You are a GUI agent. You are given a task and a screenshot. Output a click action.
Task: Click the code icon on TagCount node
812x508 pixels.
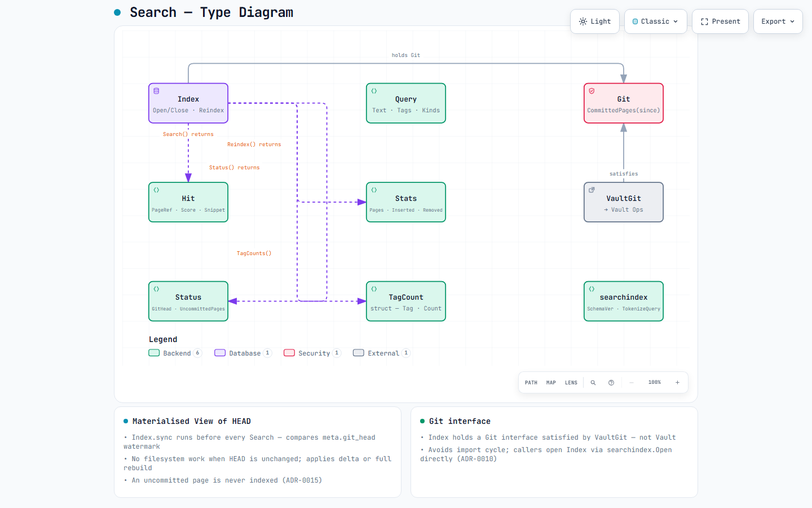click(x=374, y=289)
